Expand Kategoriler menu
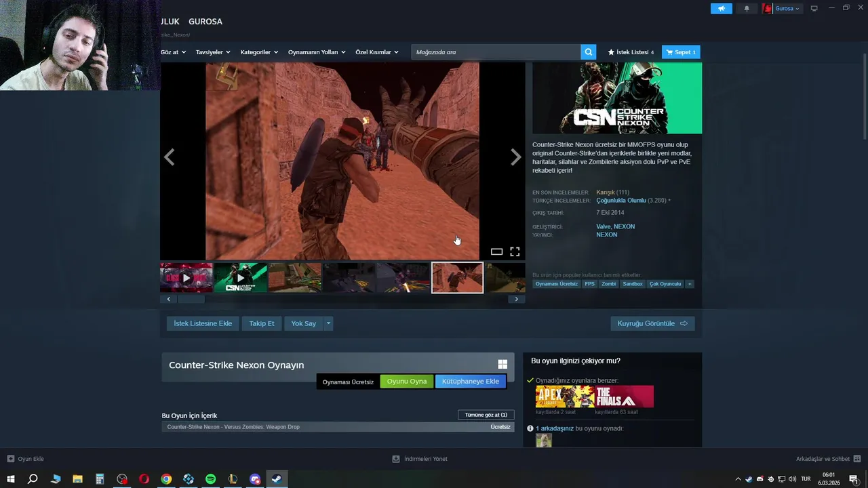Screen dimensions: 868x488 pos(259,52)
